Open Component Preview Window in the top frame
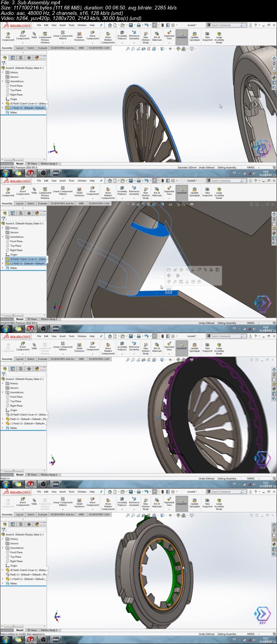This screenshot has width=277, height=644. click(x=45, y=38)
